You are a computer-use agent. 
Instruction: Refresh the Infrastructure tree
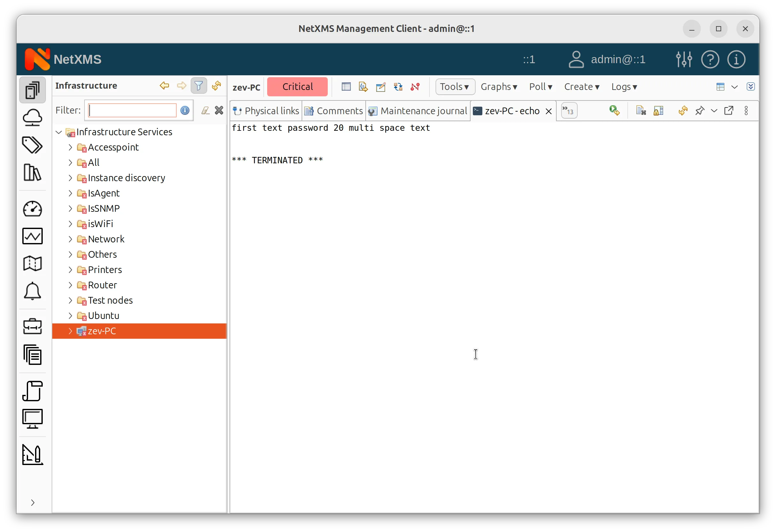click(x=216, y=86)
